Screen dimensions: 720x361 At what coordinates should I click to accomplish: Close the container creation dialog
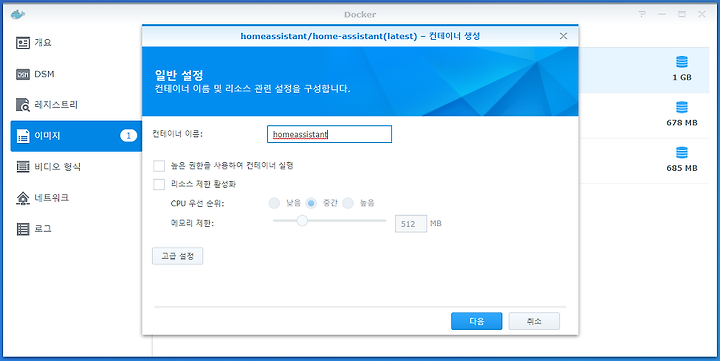pyautogui.click(x=563, y=36)
